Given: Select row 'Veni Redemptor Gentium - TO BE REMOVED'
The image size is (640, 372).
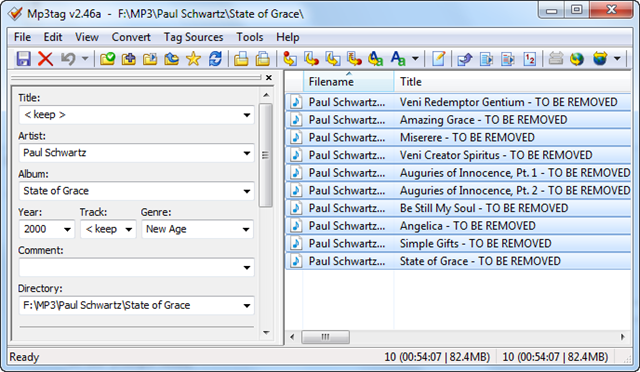Looking at the screenshot, I should coord(458,102).
